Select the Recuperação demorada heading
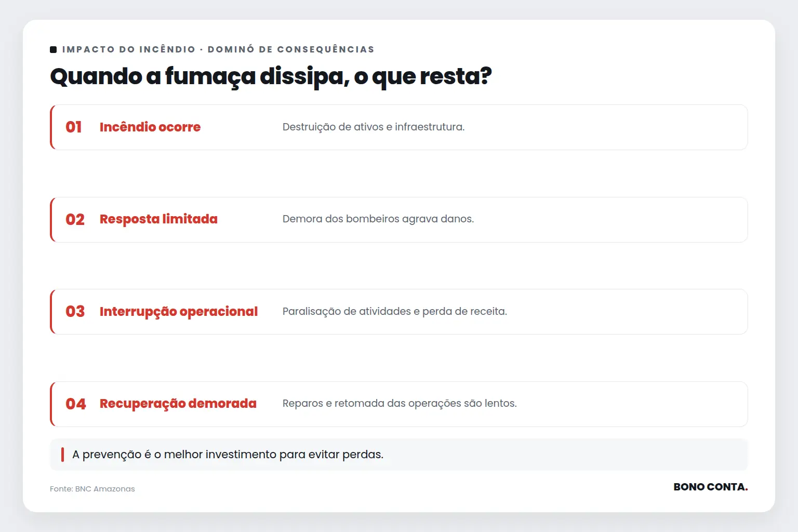Image resolution: width=798 pixels, height=532 pixels. [178, 404]
